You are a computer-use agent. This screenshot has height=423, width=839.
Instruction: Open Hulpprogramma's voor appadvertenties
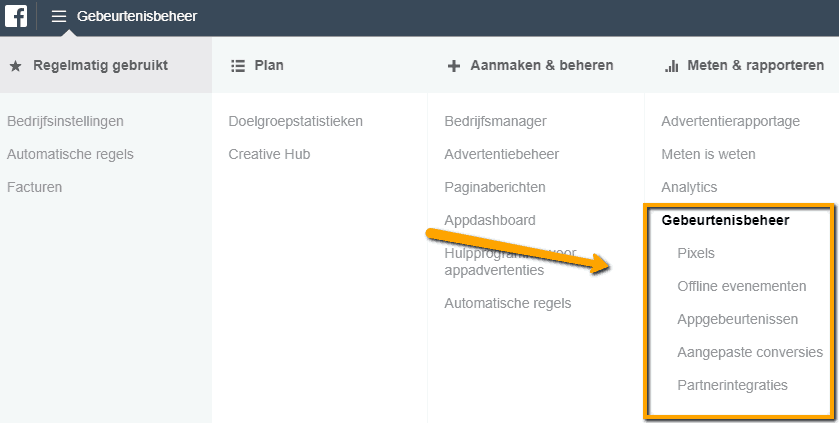[x=510, y=262]
